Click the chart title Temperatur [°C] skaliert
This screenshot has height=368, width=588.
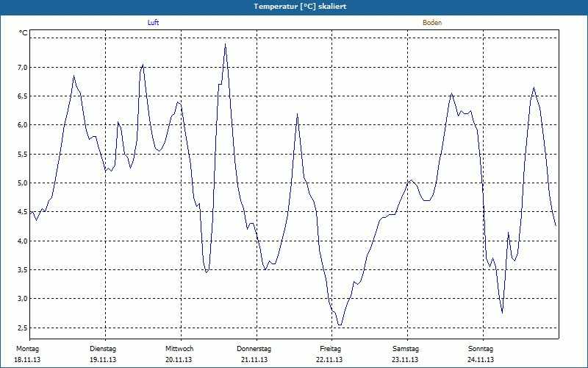pyautogui.click(x=300, y=7)
